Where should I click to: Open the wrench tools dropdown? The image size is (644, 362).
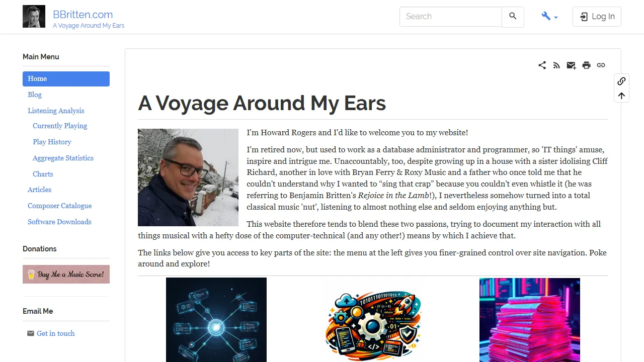tap(549, 17)
